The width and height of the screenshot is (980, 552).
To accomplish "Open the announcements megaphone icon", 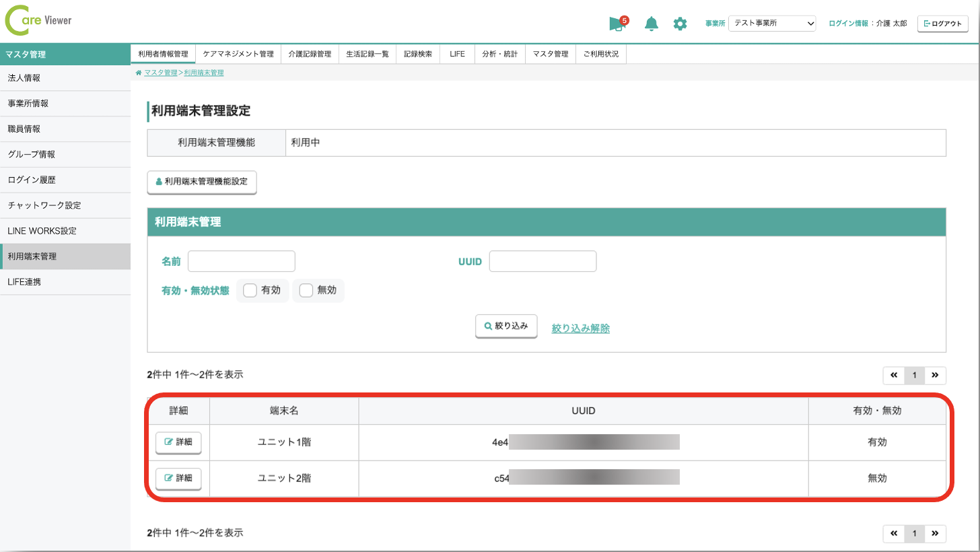I will (x=617, y=24).
